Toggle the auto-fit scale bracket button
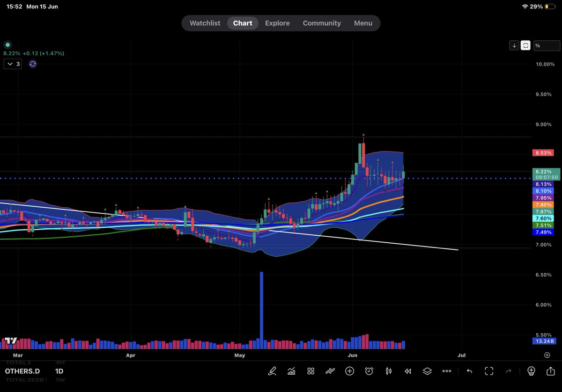This screenshot has height=392, width=562. [526, 45]
